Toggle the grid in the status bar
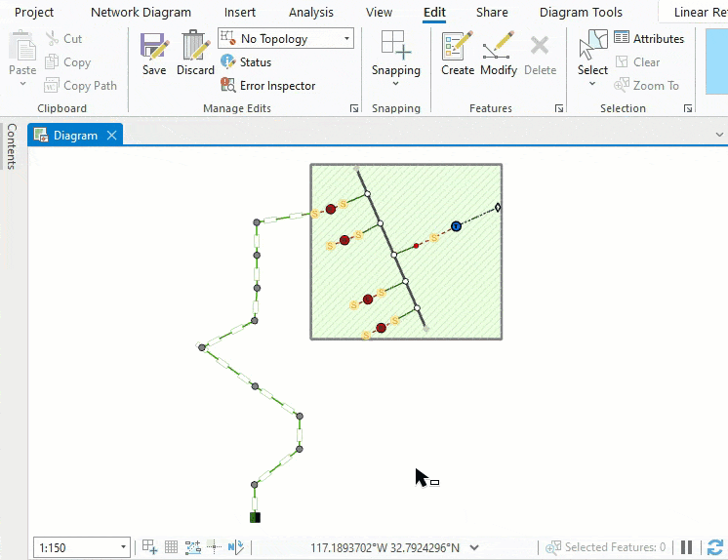 [x=172, y=547]
